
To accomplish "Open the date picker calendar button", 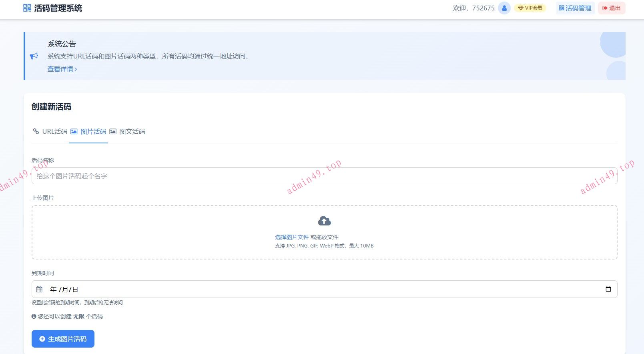I will pyautogui.click(x=608, y=289).
